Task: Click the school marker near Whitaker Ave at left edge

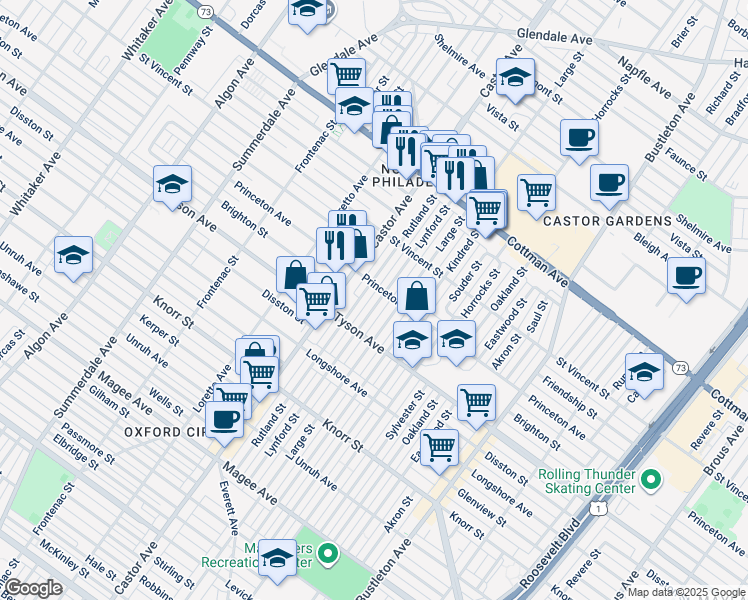Action: [x=73, y=257]
